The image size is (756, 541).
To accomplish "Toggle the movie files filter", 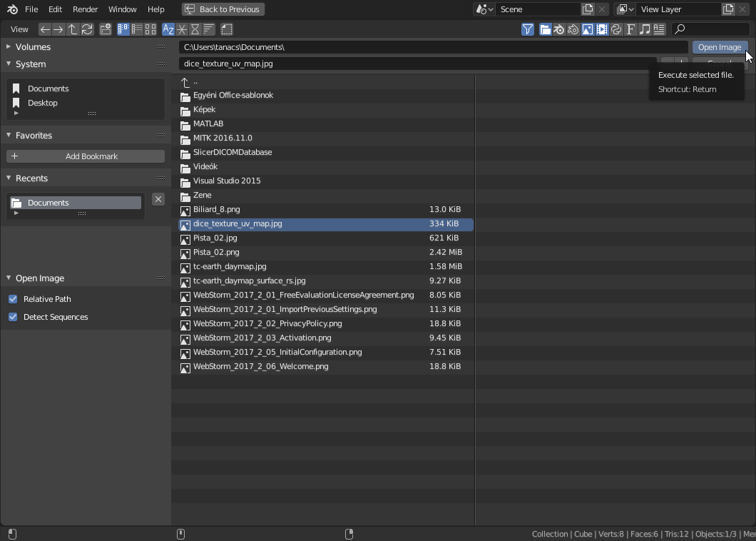I will pyautogui.click(x=602, y=29).
